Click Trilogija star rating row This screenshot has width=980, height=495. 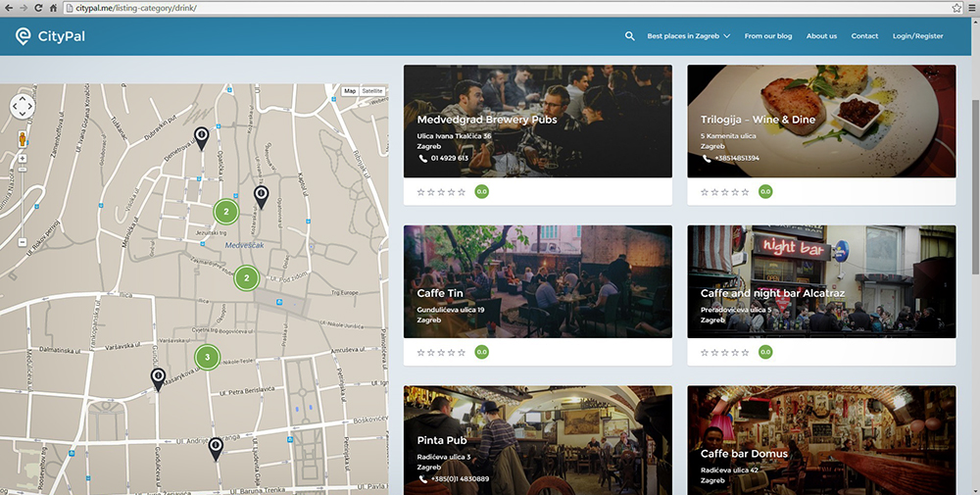click(725, 192)
